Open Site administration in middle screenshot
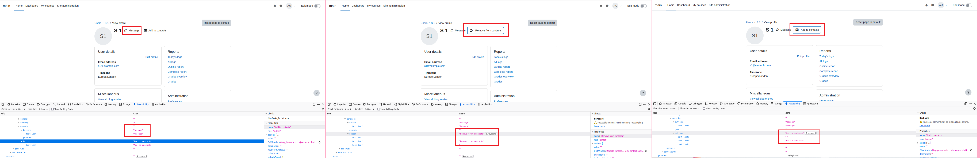This screenshot has height=158, width=980. click(x=394, y=6)
